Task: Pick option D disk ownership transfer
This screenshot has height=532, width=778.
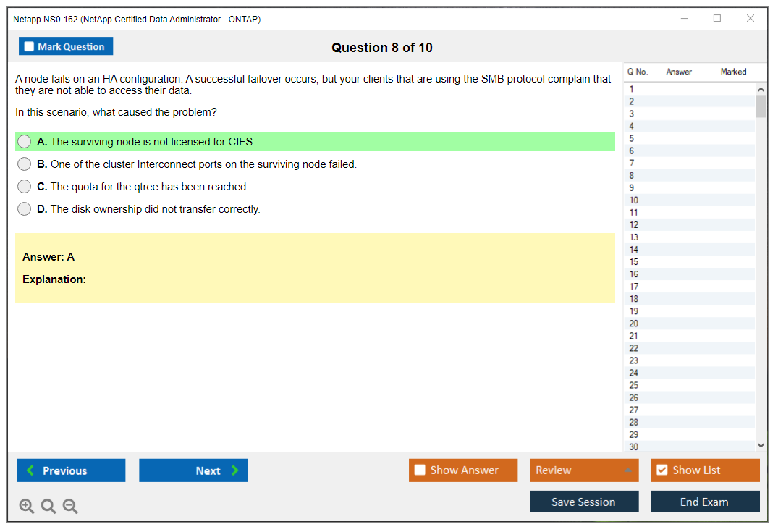Action: pyautogui.click(x=25, y=209)
